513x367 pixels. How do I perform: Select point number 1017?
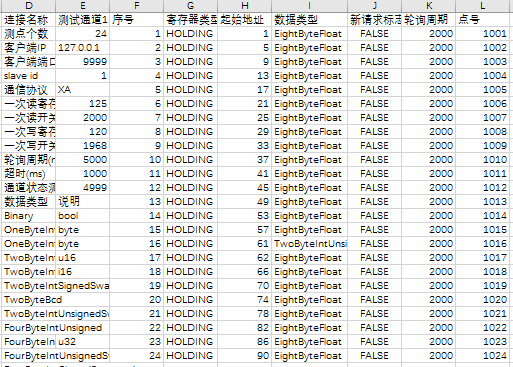point(482,258)
